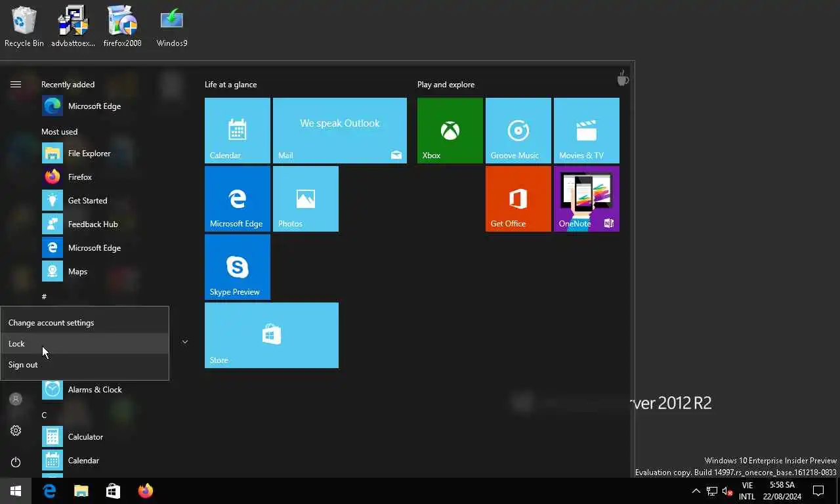This screenshot has height=504, width=840.
Task: Open Firefox from the taskbar
Action: point(146,491)
